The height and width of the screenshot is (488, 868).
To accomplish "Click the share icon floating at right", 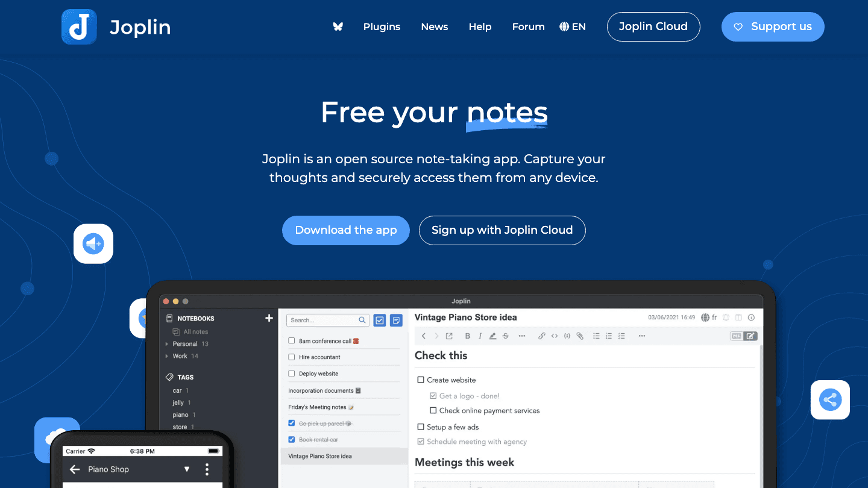I will click(x=830, y=399).
